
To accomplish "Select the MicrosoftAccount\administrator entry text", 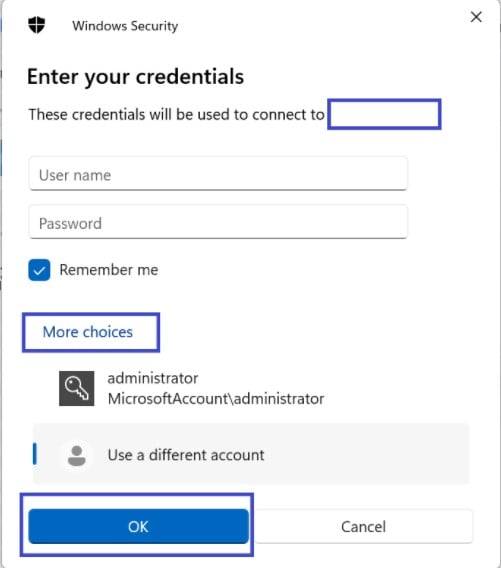I will point(216,399).
